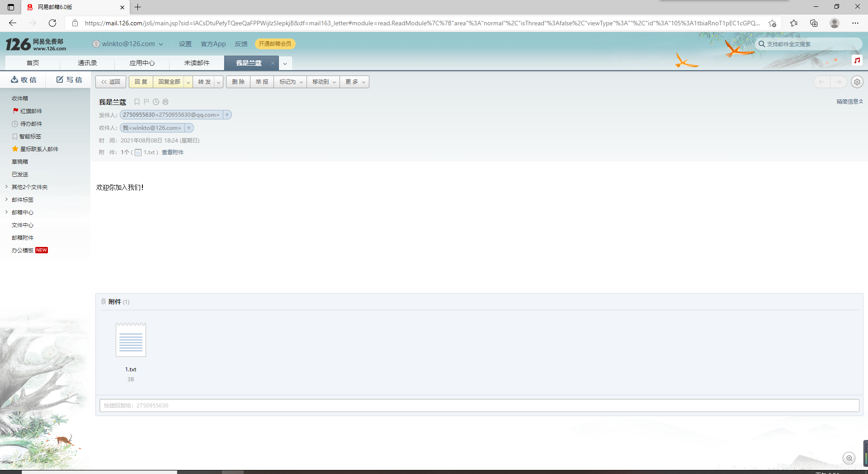Open the 草稿箱 drafts folder
Image resolution: width=868 pixels, height=474 pixels.
pos(20,161)
